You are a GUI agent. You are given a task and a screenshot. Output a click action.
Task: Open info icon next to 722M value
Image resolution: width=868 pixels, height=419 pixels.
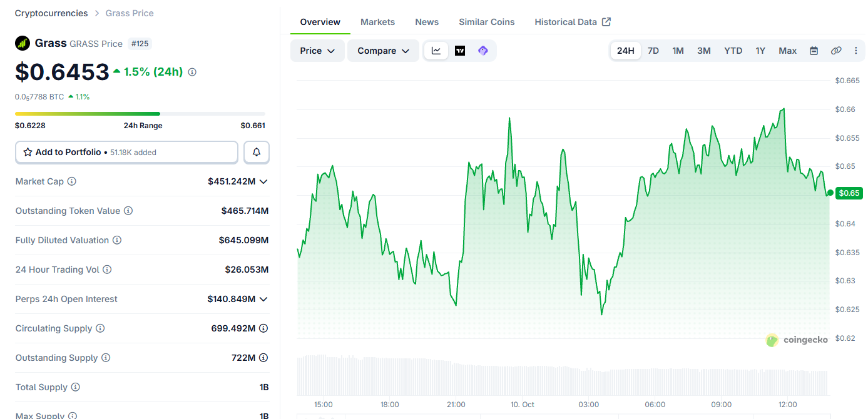(x=263, y=358)
